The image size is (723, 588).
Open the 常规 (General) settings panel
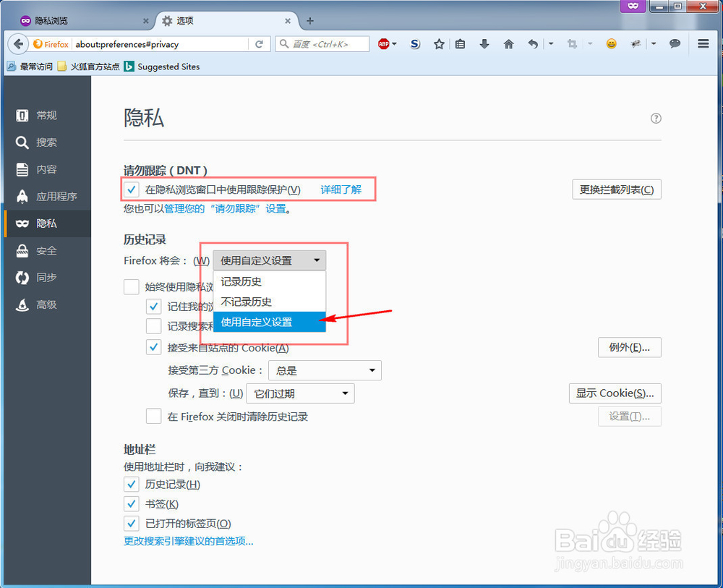(x=45, y=115)
